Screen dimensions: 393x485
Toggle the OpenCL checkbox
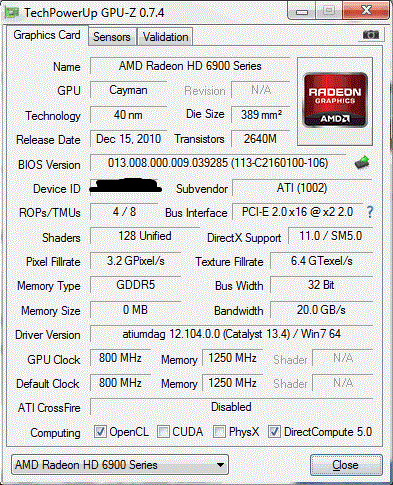(100, 431)
